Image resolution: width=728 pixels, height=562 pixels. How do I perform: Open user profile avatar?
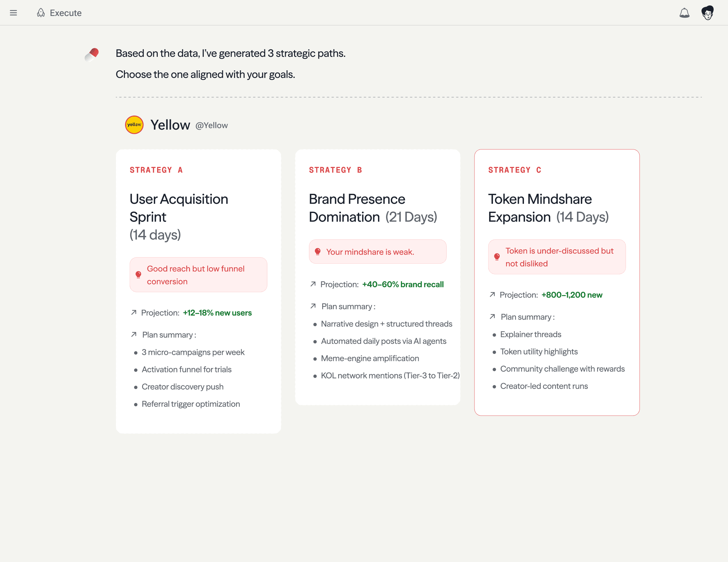pos(707,13)
